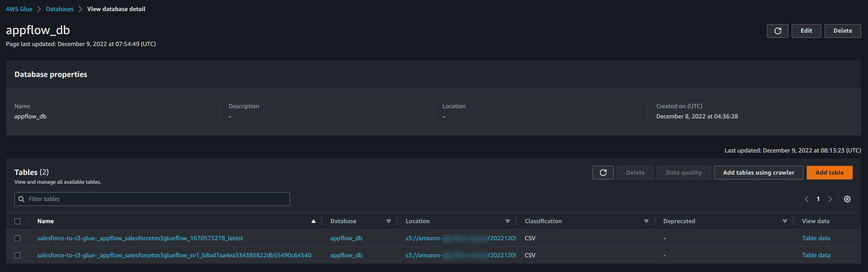Refresh the Tables list
Viewport: 868px width, 272px height.
603,172
